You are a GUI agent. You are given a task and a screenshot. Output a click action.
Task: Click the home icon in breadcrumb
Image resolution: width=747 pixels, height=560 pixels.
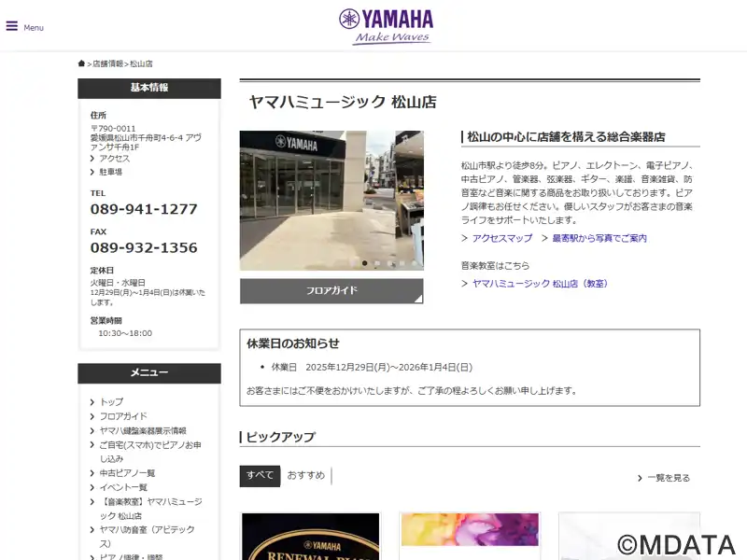81,63
